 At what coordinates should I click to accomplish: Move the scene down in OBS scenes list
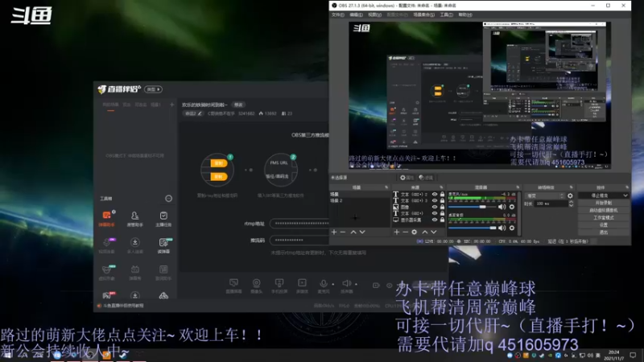point(362,232)
